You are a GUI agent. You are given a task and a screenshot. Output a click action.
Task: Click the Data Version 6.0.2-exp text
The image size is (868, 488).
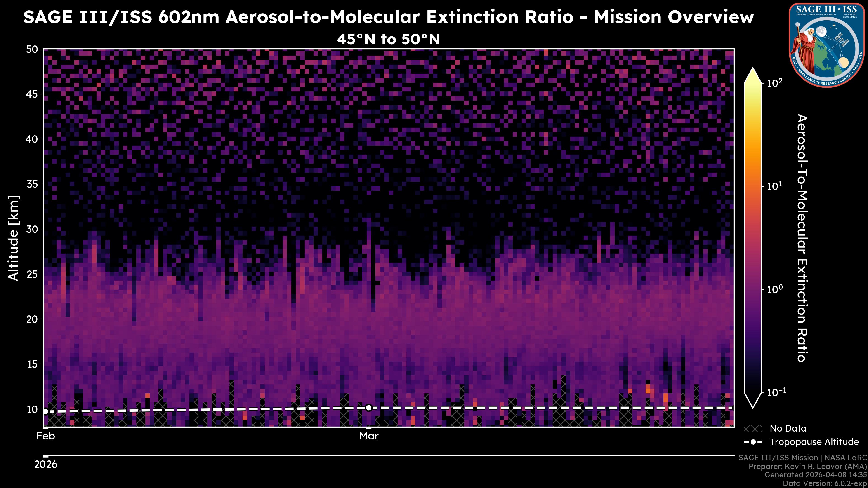(825, 484)
